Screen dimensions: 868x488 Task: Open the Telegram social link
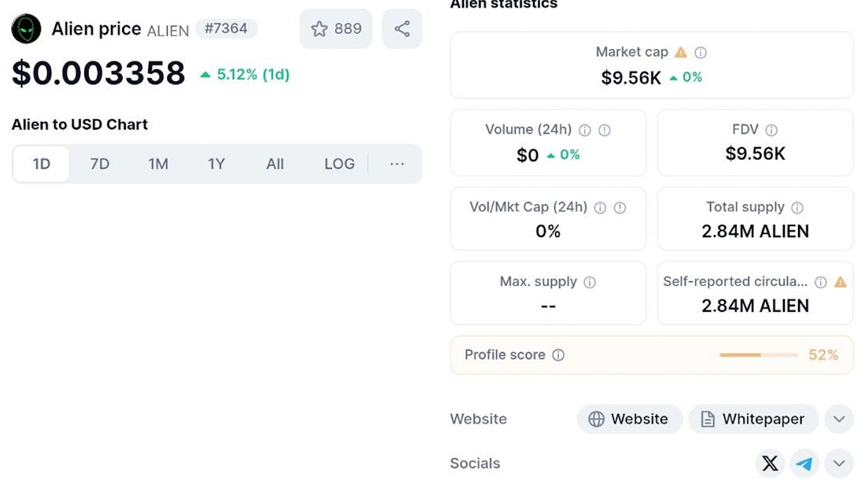pyautogui.click(x=804, y=464)
